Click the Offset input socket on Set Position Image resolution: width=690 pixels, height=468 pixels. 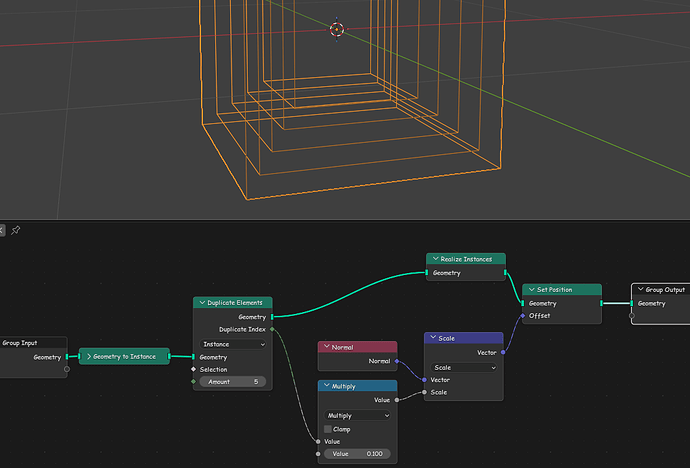coord(522,316)
